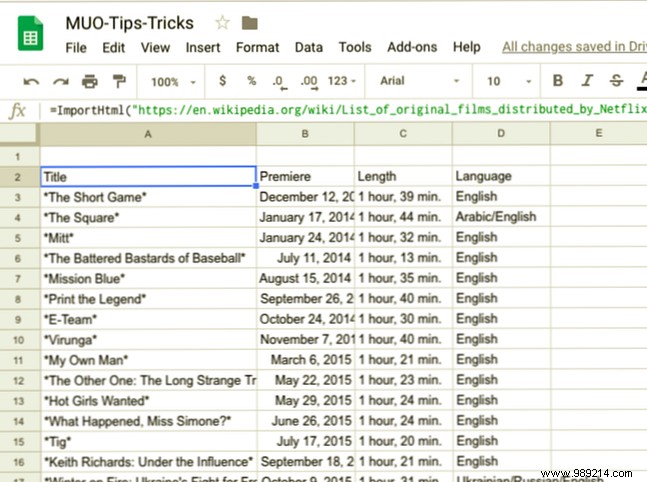647x482 pixels.
Task: Open the zoom 100% dropdown
Action: (173, 82)
